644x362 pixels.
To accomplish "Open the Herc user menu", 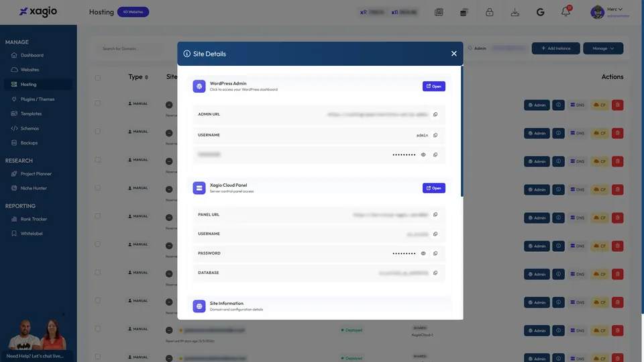I will click(610, 12).
